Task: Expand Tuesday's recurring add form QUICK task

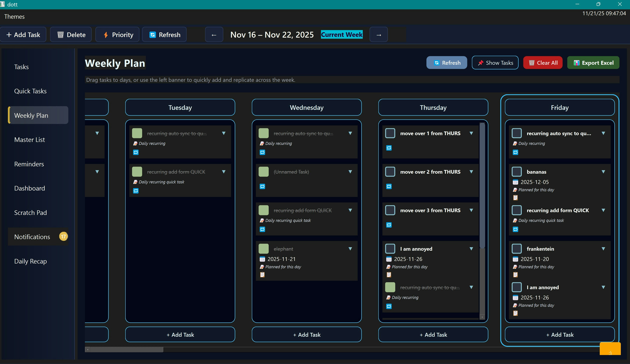Action: [x=224, y=172]
